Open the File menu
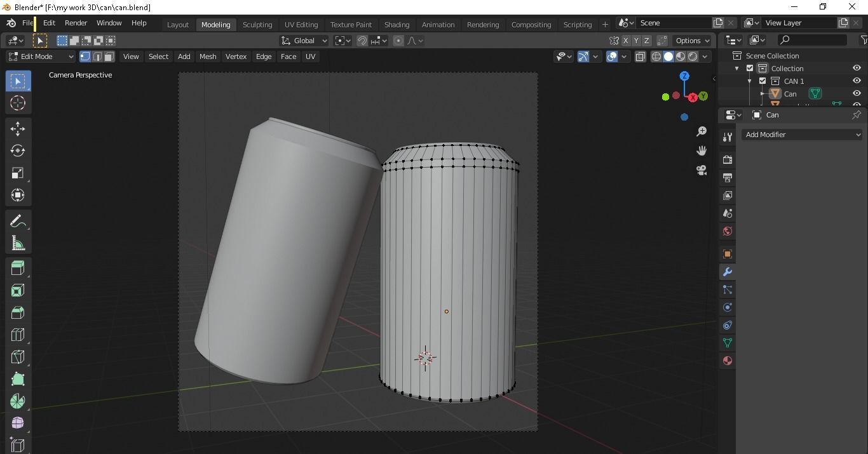The width and height of the screenshot is (868, 454). [x=28, y=23]
